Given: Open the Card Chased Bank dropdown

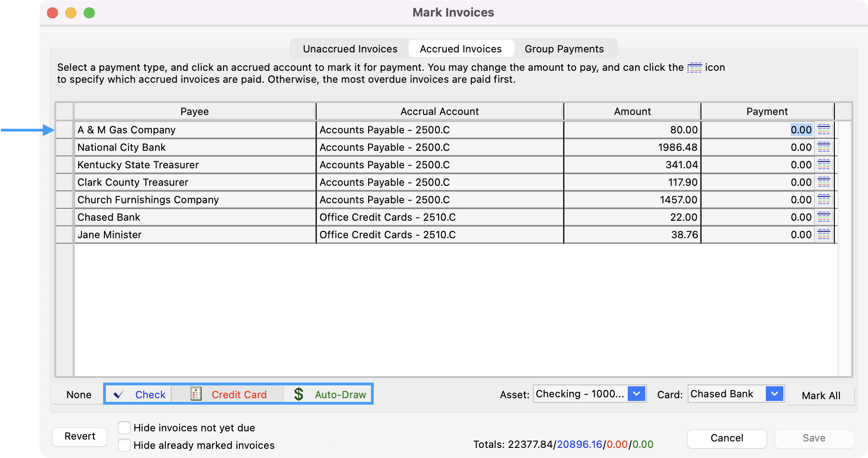Looking at the screenshot, I should [x=774, y=394].
